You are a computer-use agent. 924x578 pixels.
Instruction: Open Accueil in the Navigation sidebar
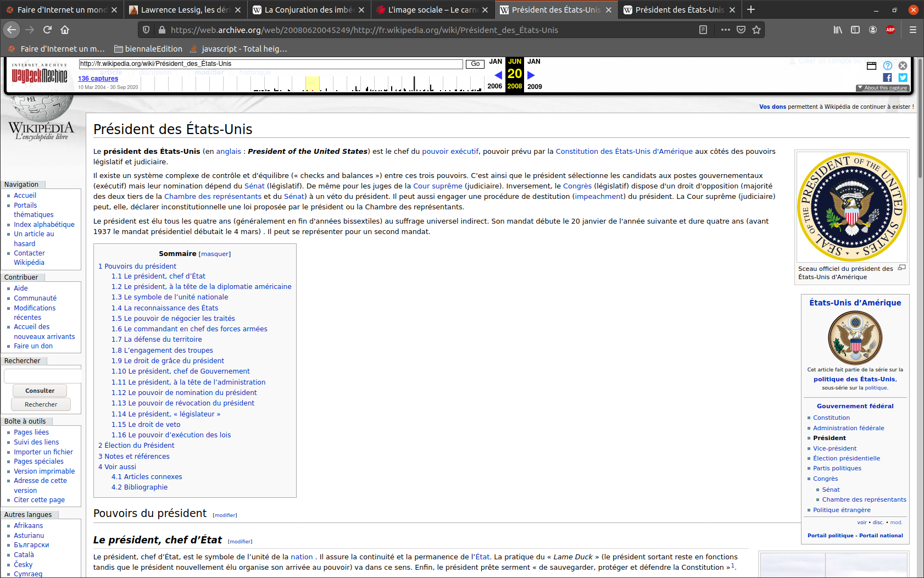tap(25, 196)
